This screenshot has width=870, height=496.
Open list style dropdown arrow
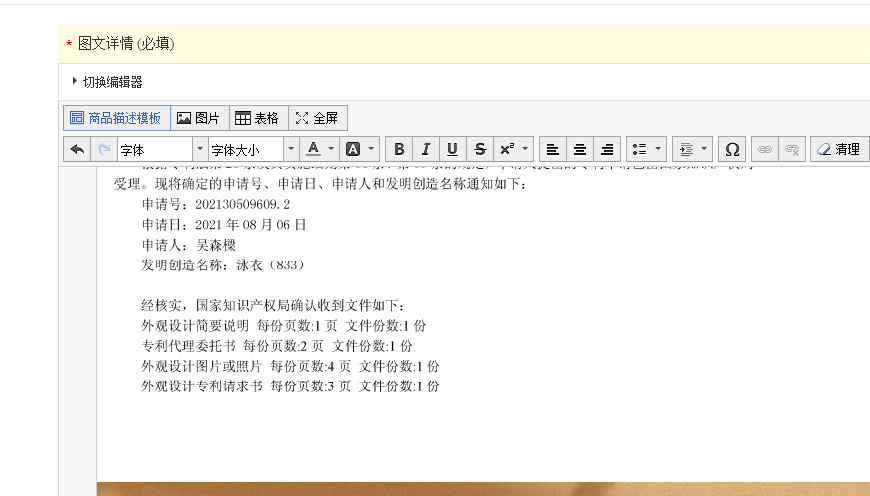(x=658, y=149)
